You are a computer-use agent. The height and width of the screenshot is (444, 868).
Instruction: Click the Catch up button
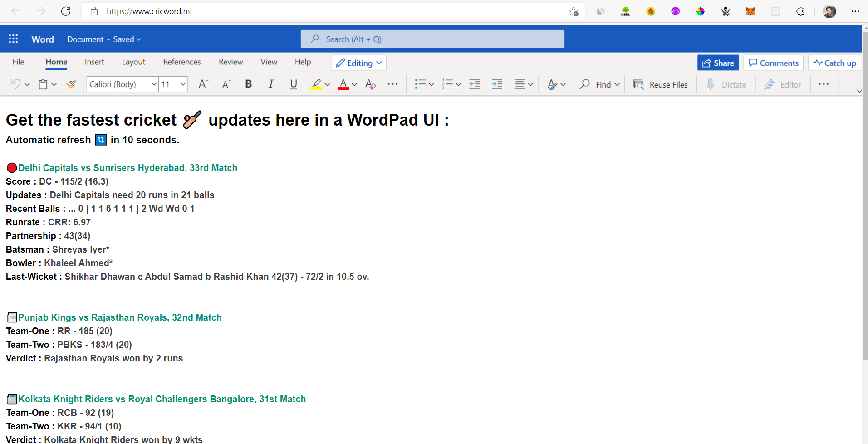click(x=835, y=63)
